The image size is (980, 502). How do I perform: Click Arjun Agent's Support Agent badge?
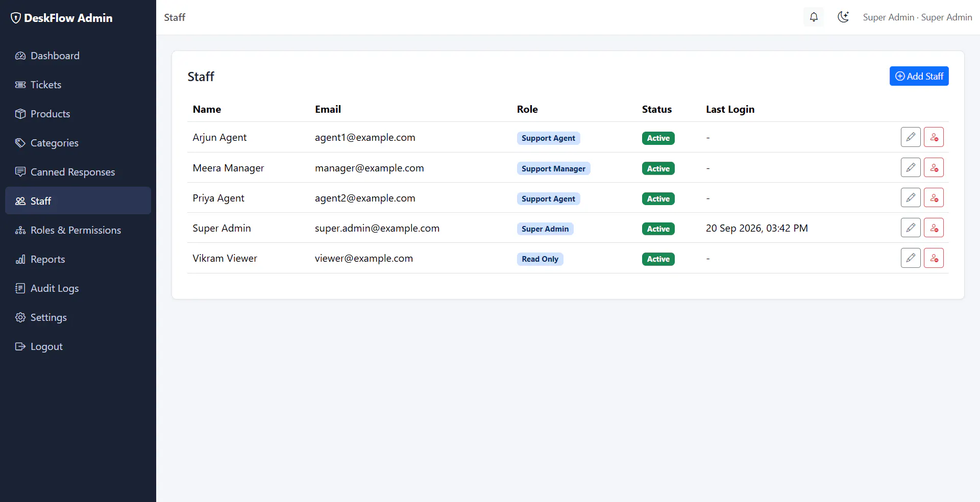[x=548, y=138]
